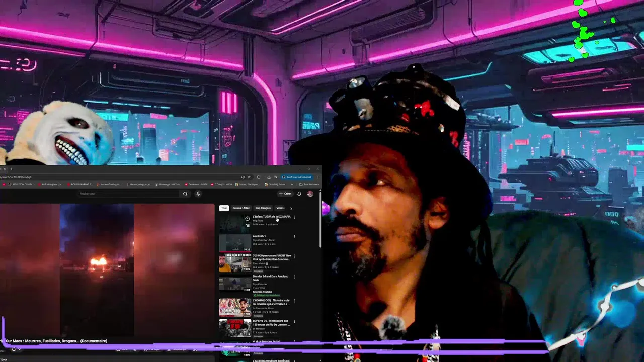This screenshot has height=362, width=644.
Task: Open L'Enfant TUEUR de la DZ MAFIA video
Action: 271,217
